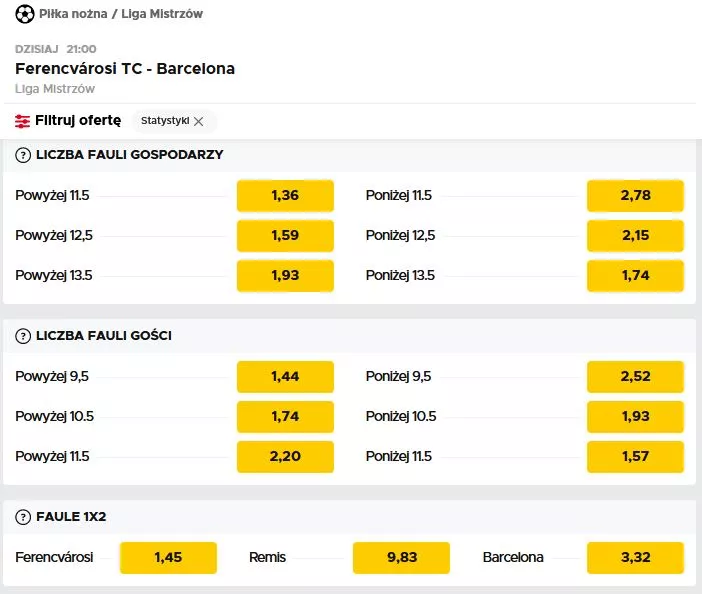The height and width of the screenshot is (594, 702).
Task: Click the football icon next to Piłka nożna
Action: 25,14
